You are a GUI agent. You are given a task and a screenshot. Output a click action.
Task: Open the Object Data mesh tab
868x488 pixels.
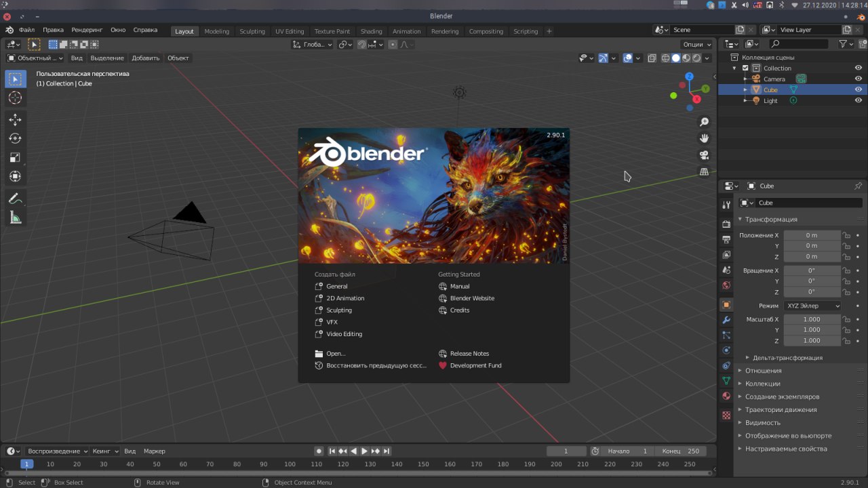(726, 381)
